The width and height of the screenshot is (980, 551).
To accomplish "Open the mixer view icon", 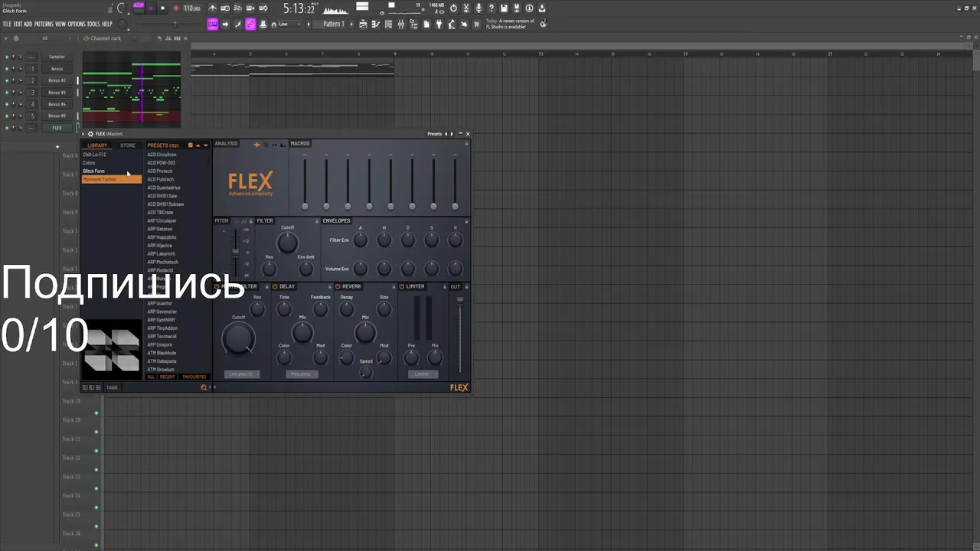I will tap(400, 24).
